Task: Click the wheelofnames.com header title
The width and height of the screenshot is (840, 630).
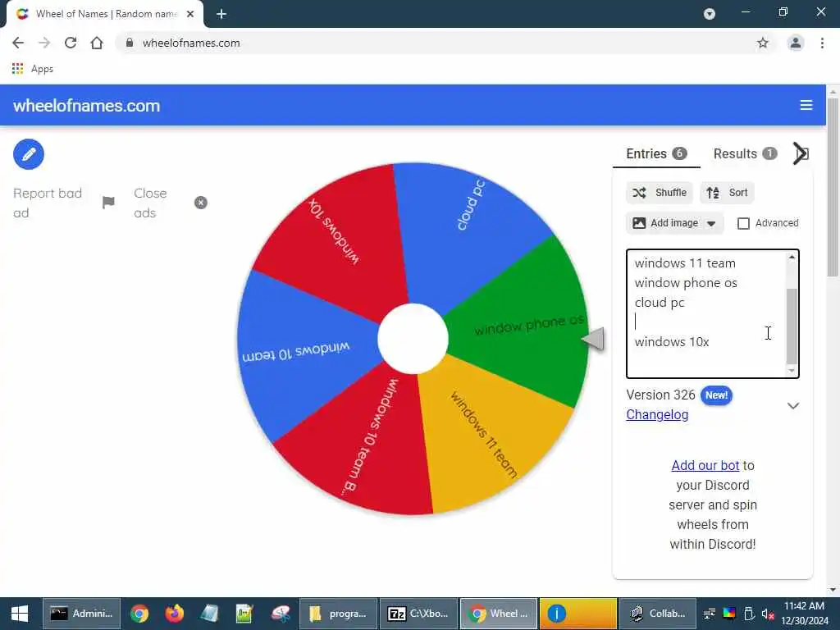Action: tap(87, 106)
